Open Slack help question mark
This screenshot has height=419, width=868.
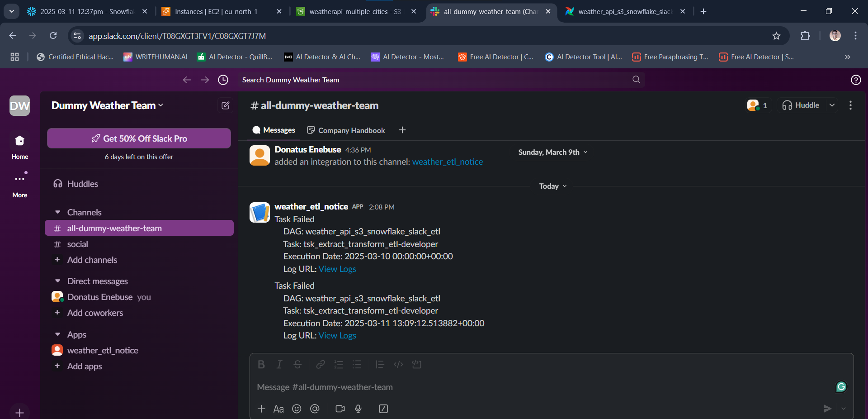856,80
